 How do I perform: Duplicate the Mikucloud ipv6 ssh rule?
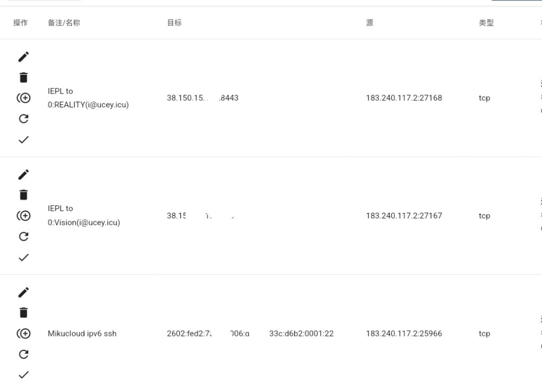tap(23, 334)
